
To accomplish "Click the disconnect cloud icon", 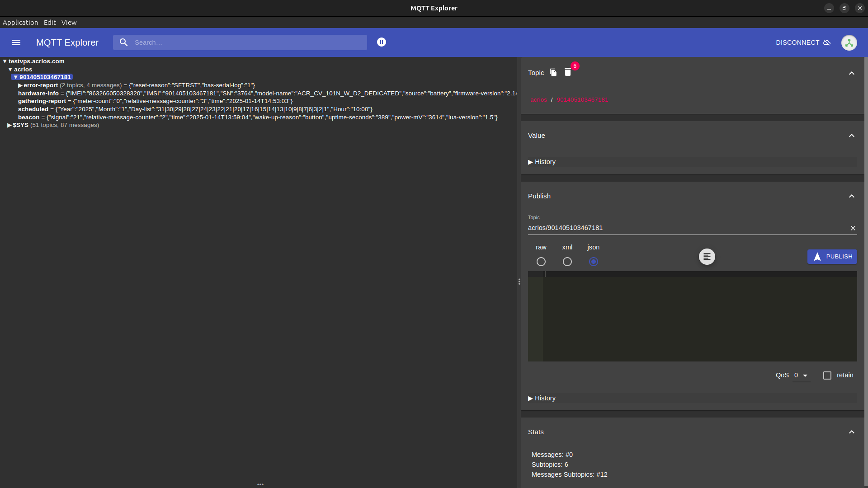I will (x=827, y=42).
